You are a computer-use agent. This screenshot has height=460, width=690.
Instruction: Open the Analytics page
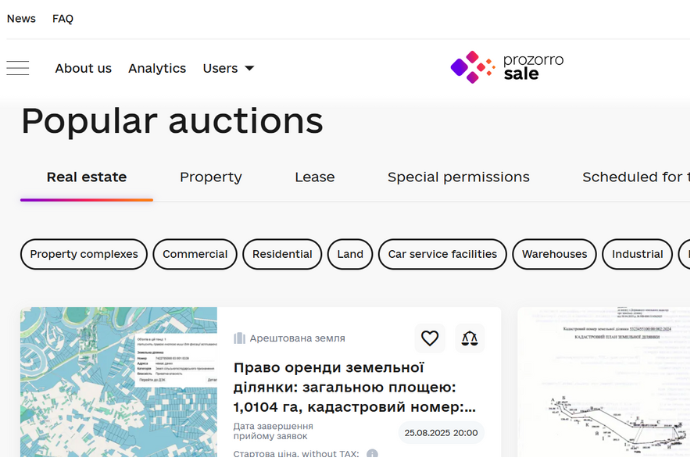pos(157,68)
